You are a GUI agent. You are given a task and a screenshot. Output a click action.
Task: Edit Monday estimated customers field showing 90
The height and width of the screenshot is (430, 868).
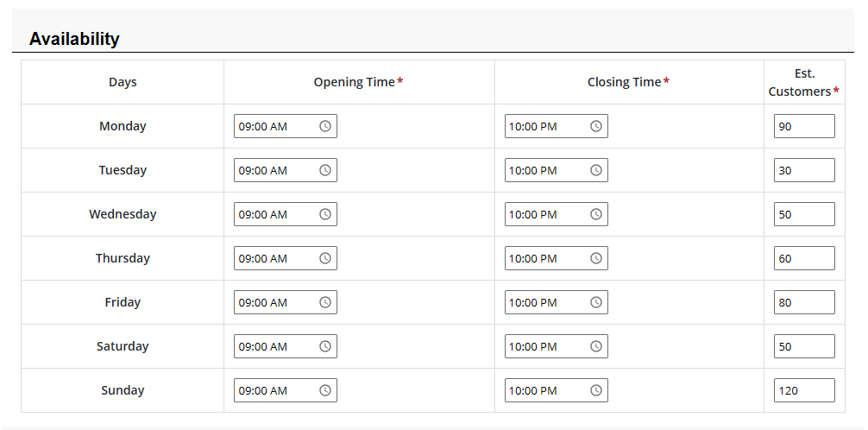(803, 126)
